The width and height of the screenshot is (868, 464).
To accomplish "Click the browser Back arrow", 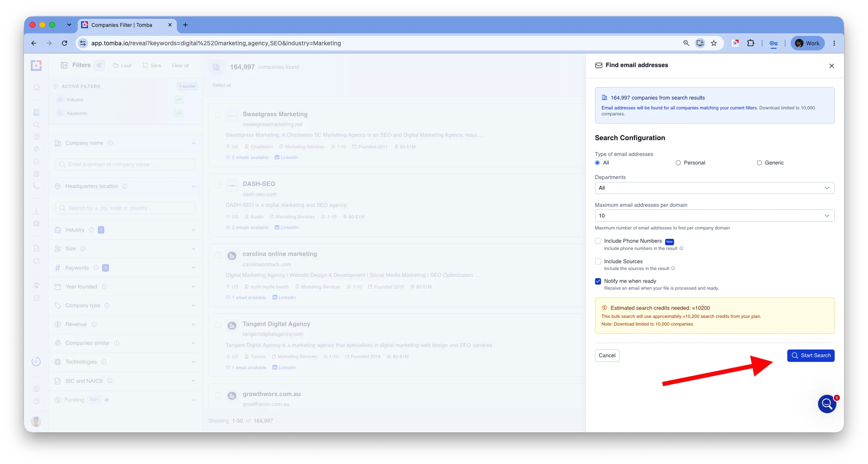I will pos(34,43).
